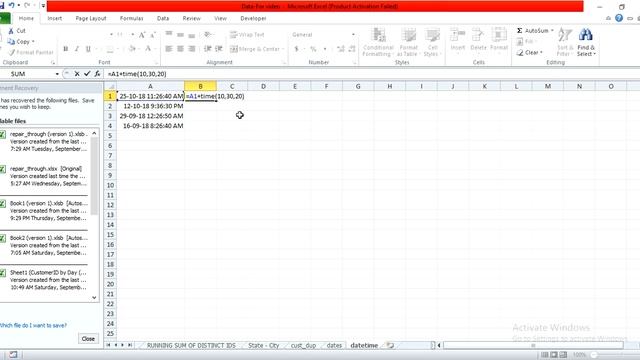Screen dimensions: 640x360
Task: Center text horizontally in cell
Action: 180,49
